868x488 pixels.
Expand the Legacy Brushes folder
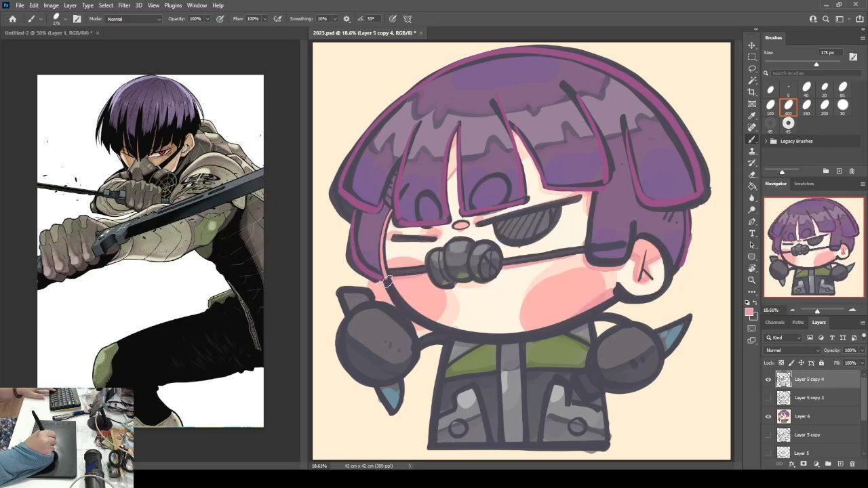click(766, 141)
